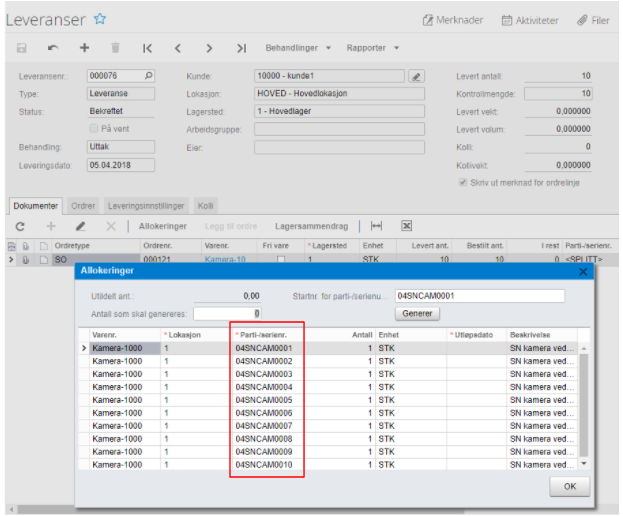The image size is (623, 516).
Task: Click Lagersammendrag button
Action: [x=312, y=226]
